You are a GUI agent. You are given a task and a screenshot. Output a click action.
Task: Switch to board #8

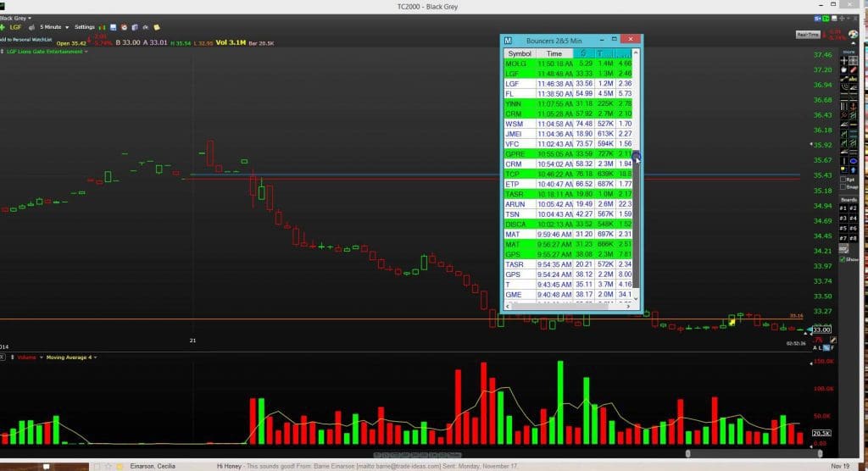point(853,239)
